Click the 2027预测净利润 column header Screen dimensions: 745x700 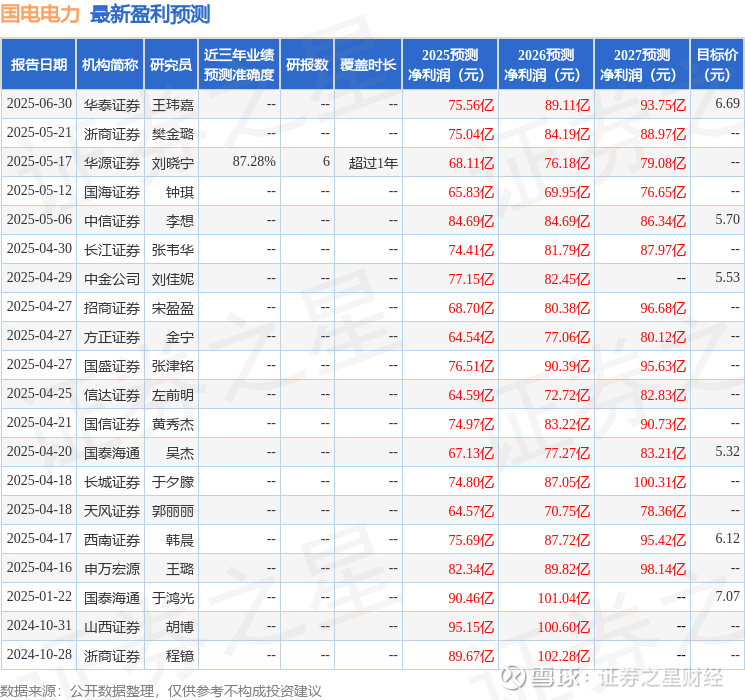pyautogui.click(x=642, y=65)
